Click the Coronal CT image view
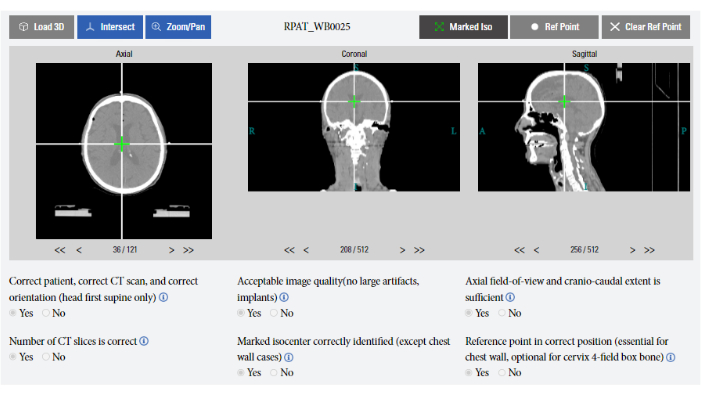 354,127
